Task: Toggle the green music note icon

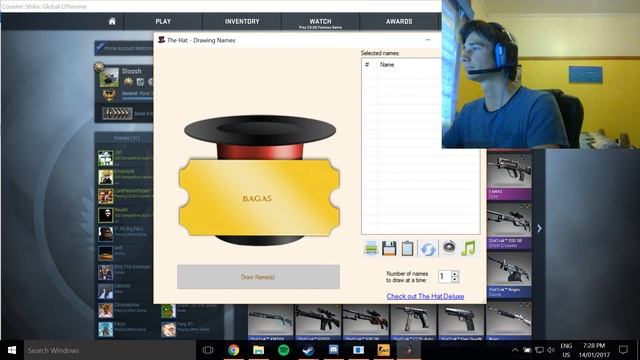Action: click(x=468, y=248)
